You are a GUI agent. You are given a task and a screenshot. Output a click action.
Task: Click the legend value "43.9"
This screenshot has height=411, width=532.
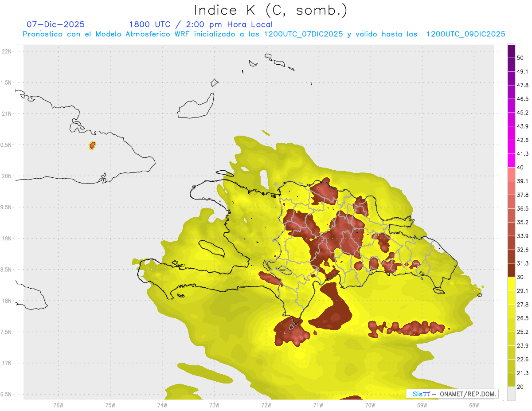522,126
